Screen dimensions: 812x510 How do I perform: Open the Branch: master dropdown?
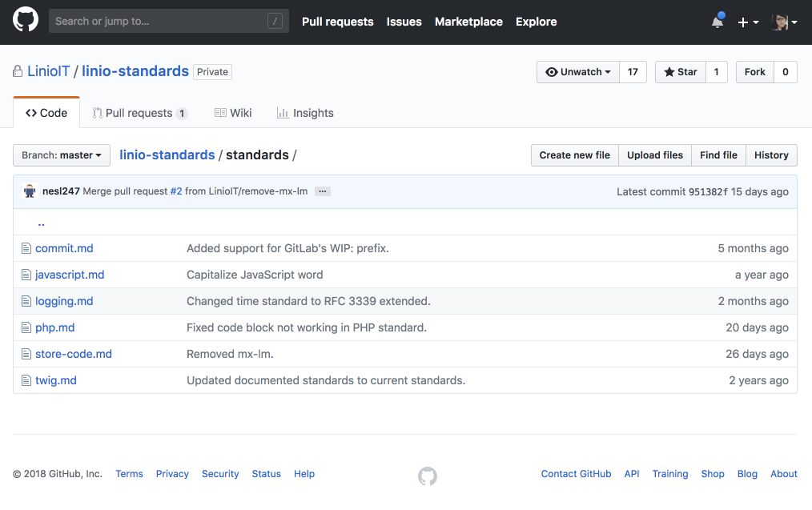click(x=62, y=155)
